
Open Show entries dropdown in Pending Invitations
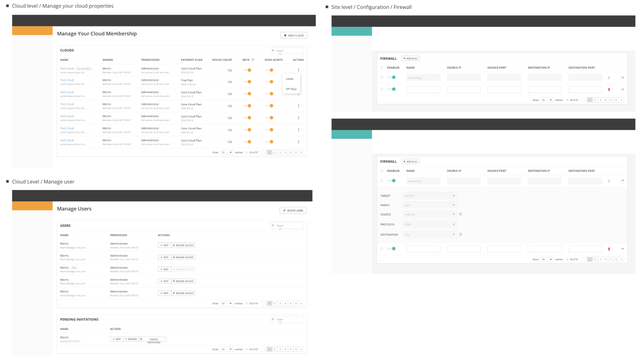click(226, 349)
